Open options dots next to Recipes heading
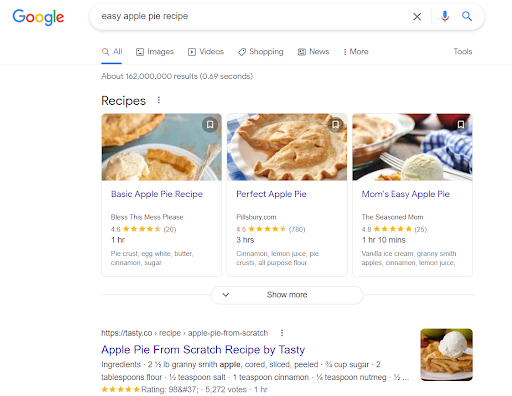512x396 pixels. coord(159,100)
